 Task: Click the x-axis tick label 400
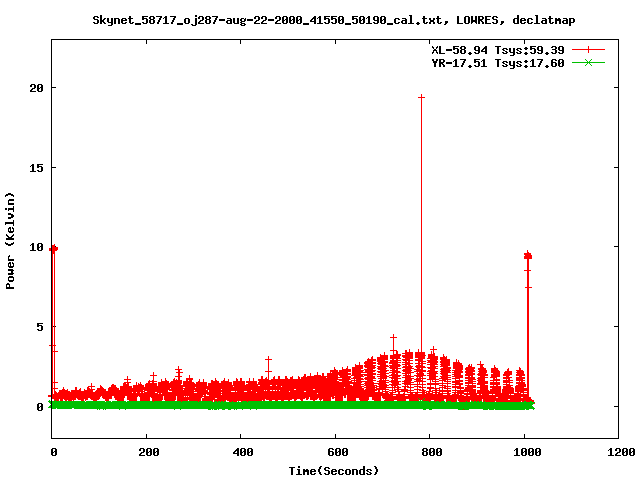tap(243, 452)
